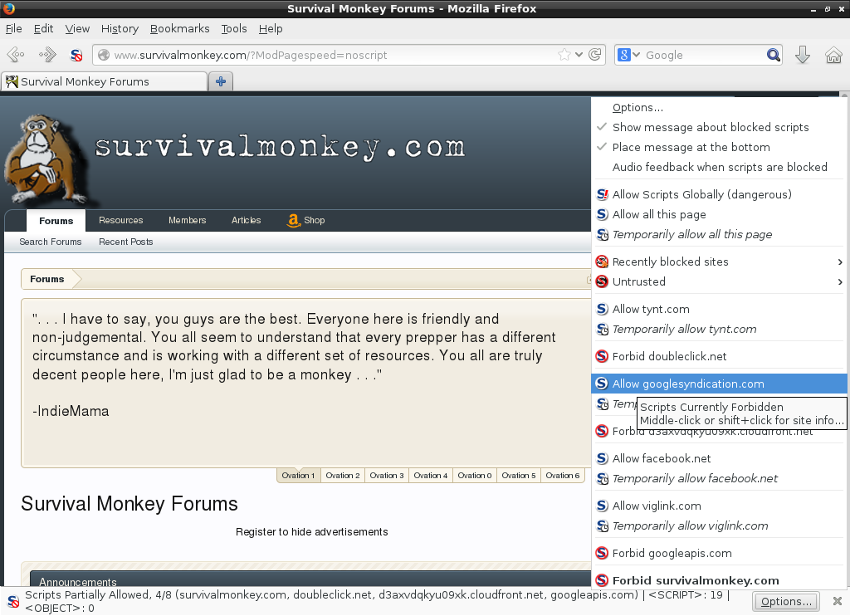Choose Temporarily allow tynt.com
This screenshot has width=850, height=616.
[719, 329]
